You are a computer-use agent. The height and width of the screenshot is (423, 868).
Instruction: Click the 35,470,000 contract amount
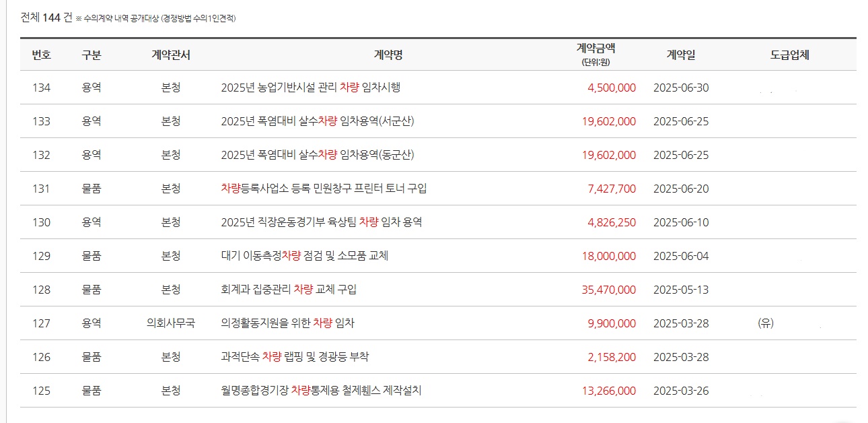coord(608,290)
